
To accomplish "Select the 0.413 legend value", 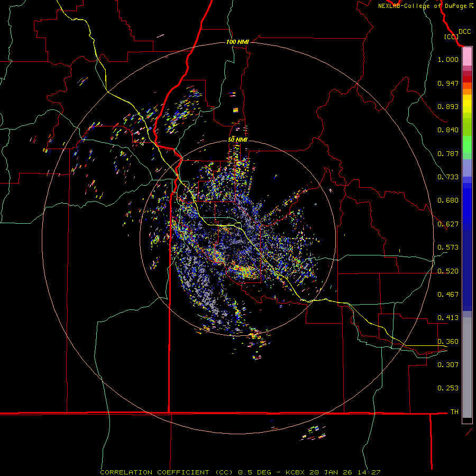I will click(448, 318).
